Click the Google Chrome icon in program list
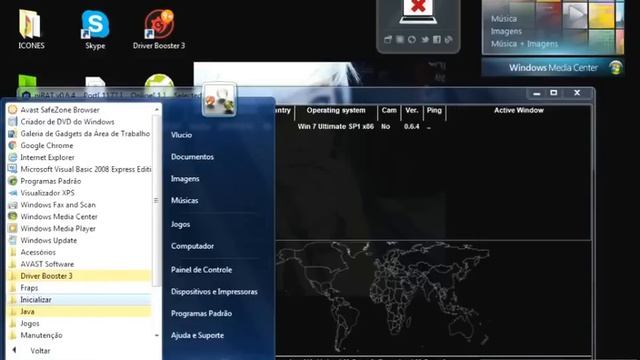This screenshot has height=360, width=640. tap(13, 145)
